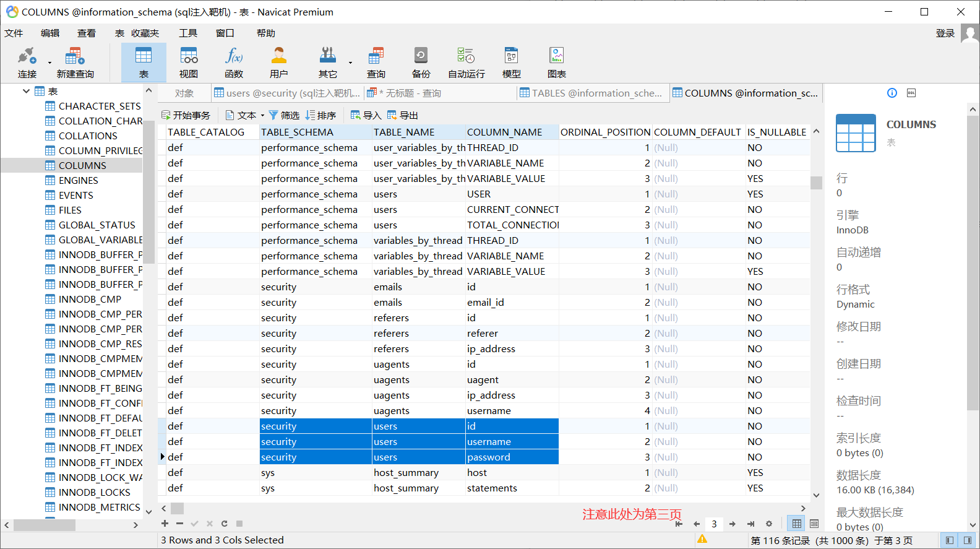
Task: Click the Sort (排序) button
Action: point(320,115)
